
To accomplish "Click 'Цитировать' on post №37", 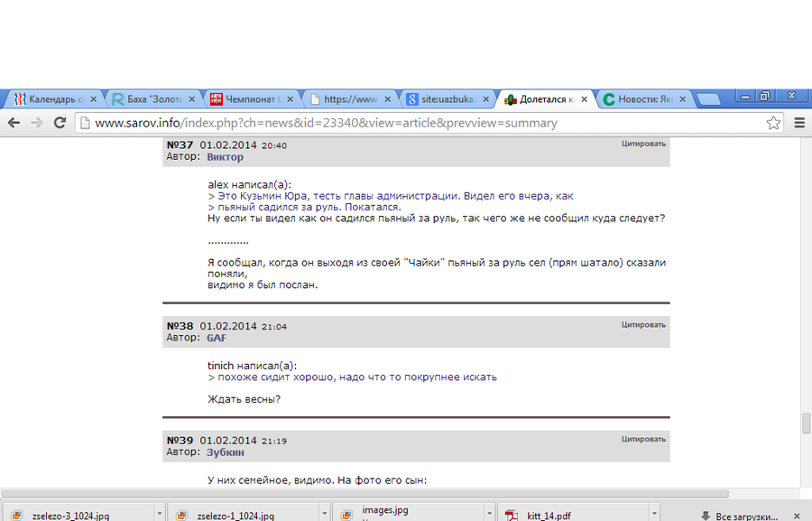I will point(643,144).
